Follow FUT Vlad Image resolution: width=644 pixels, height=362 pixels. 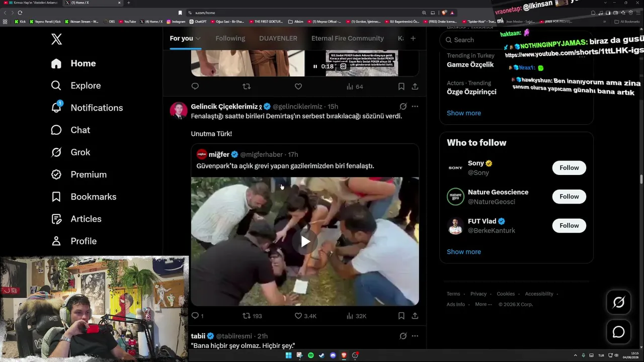coord(569,225)
